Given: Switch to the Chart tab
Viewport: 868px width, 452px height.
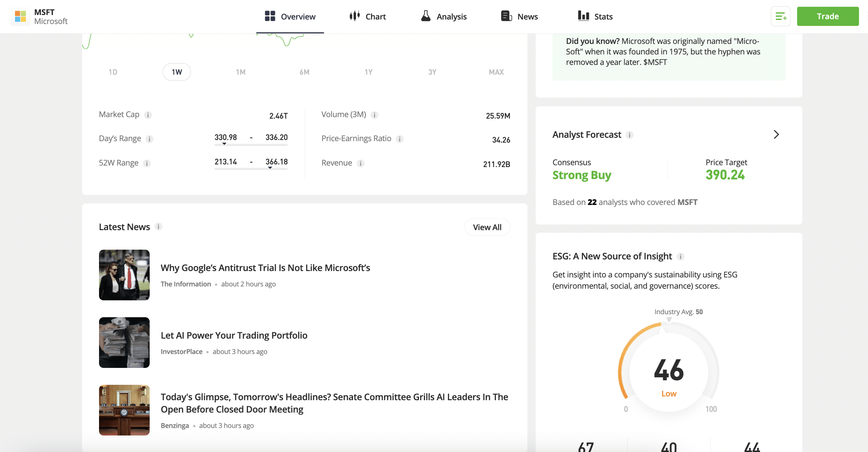Looking at the screenshot, I should [x=368, y=17].
